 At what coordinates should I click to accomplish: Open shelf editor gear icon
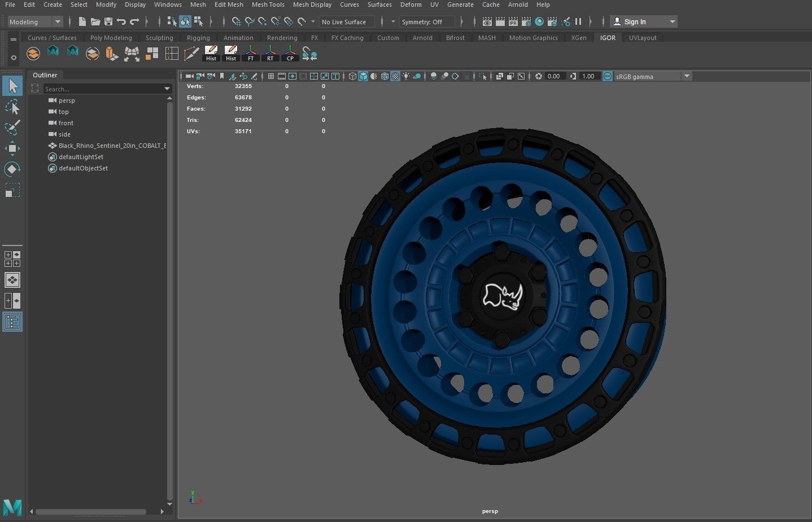(x=14, y=57)
